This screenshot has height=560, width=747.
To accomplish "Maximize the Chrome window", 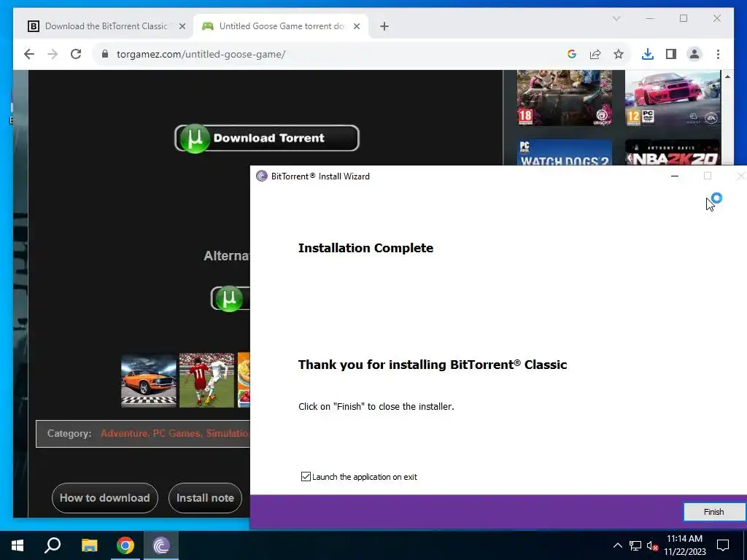I will (684, 18).
